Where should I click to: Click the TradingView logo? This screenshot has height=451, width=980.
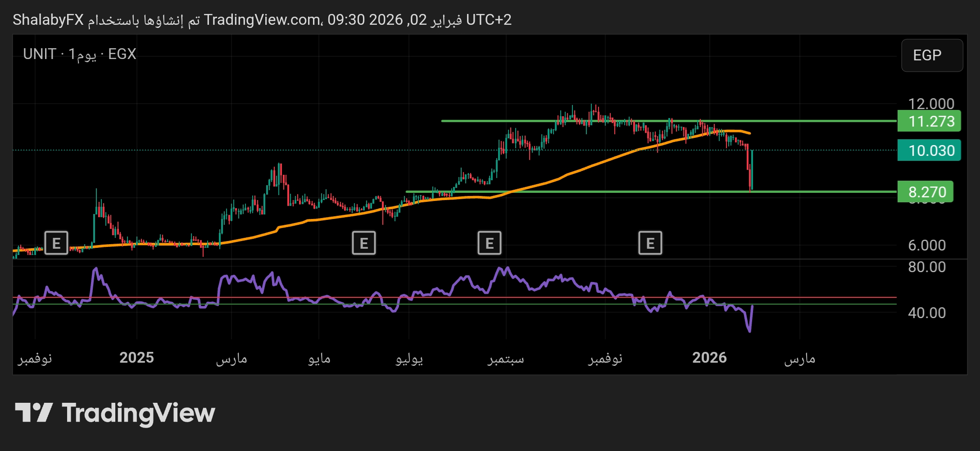coord(115,413)
